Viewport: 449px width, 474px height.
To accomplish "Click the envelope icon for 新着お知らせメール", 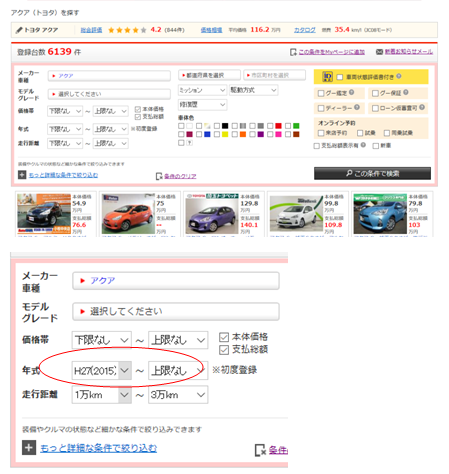I will [x=379, y=52].
